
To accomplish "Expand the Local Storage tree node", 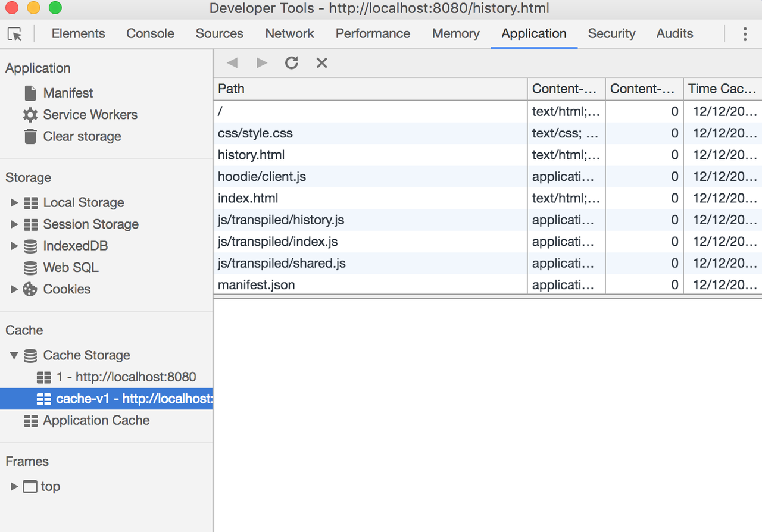I will tap(14, 203).
